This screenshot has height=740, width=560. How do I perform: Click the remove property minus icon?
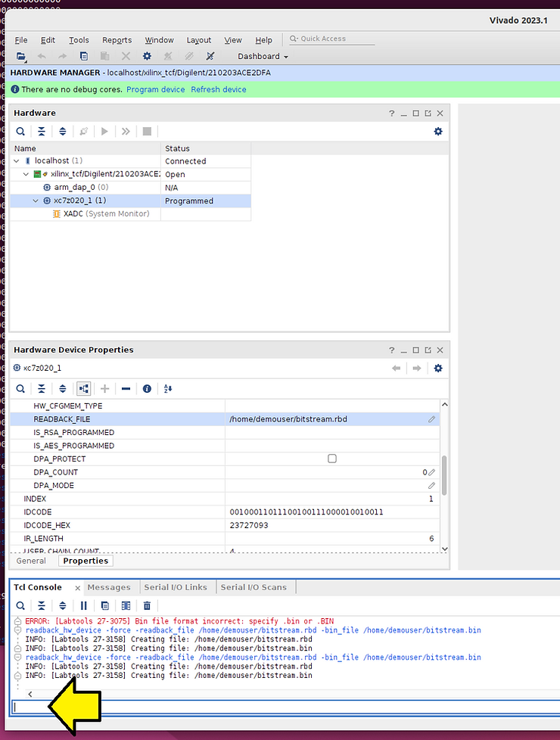coord(126,388)
